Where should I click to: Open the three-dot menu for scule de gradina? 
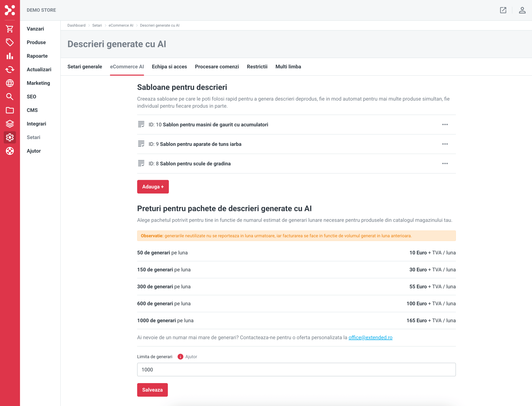tap(445, 164)
